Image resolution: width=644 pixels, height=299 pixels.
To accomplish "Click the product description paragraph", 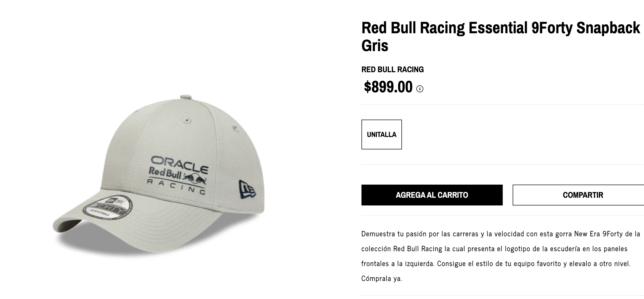I will (x=501, y=256).
